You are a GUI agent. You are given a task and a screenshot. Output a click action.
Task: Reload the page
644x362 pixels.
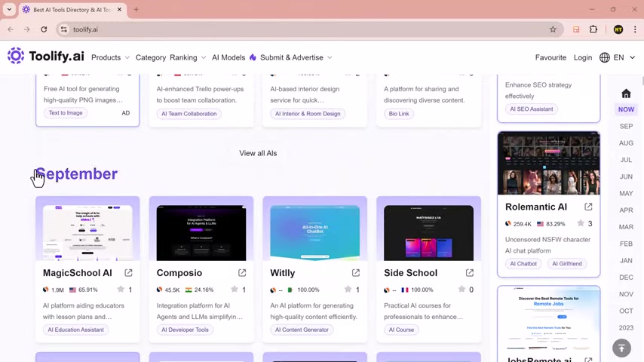pos(44,29)
